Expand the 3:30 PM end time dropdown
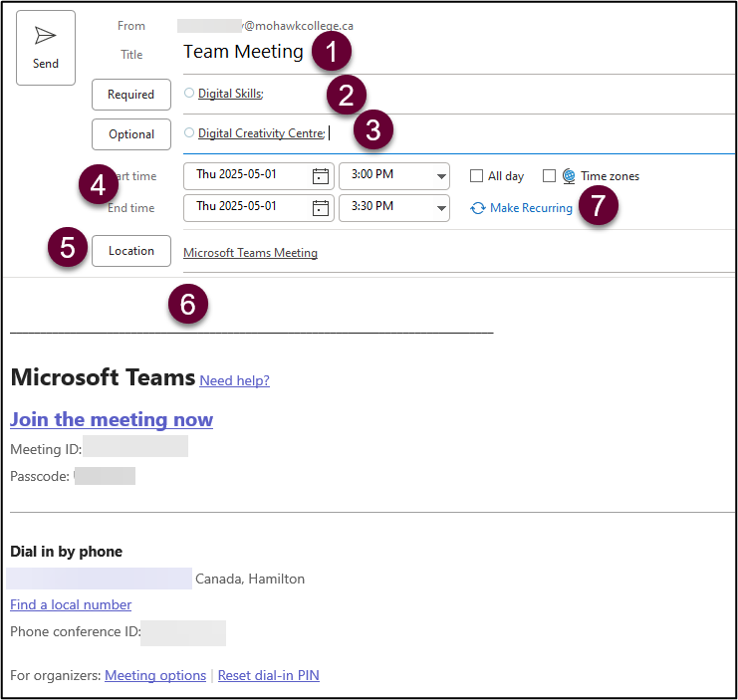The height and width of the screenshot is (700, 738). [x=441, y=208]
